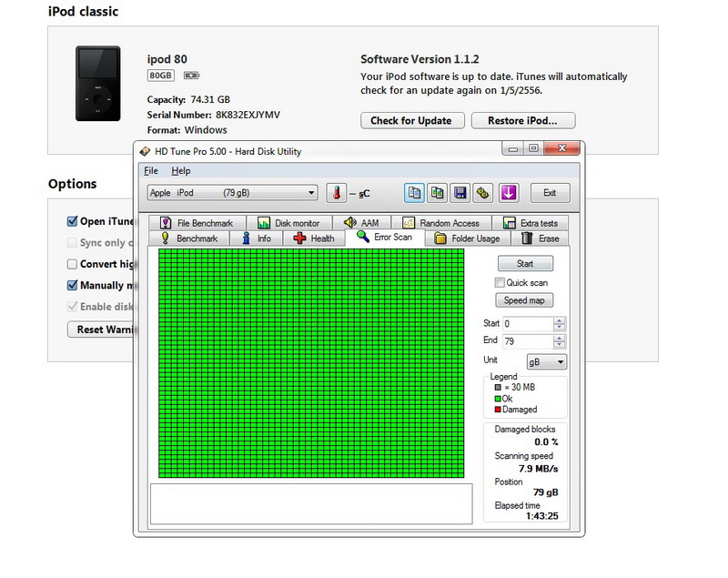The width and height of the screenshot is (728, 578).
Task: Open the Health tab
Action: click(314, 238)
